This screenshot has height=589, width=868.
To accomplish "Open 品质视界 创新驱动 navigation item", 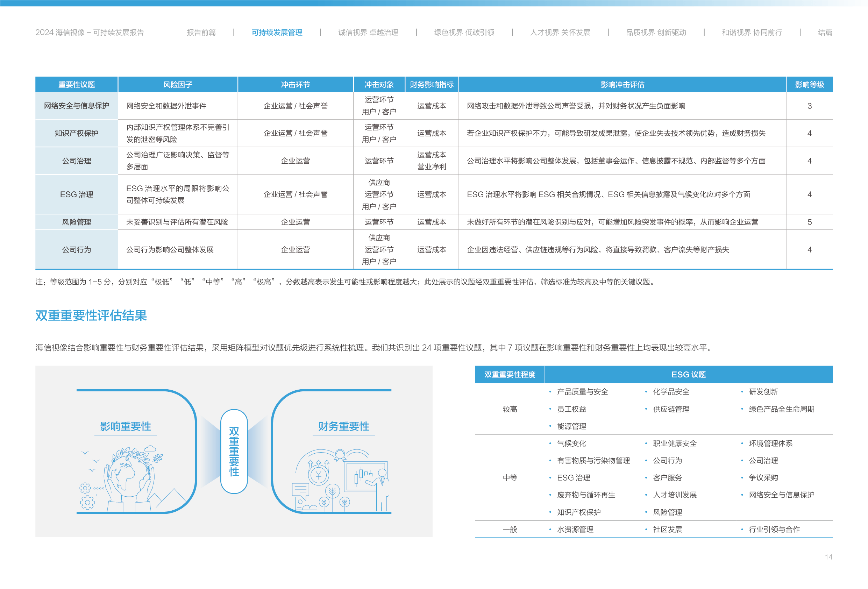I will [656, 33].
